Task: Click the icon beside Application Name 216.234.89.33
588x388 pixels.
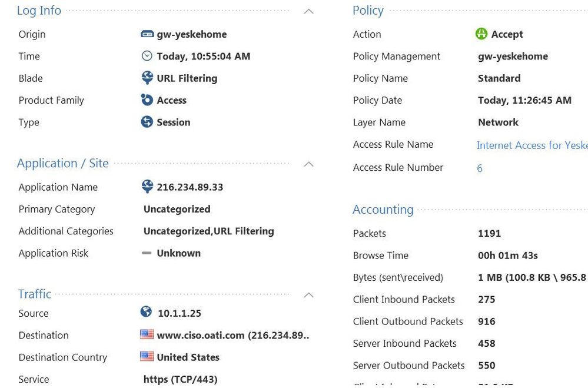Action: click(147, 187)
